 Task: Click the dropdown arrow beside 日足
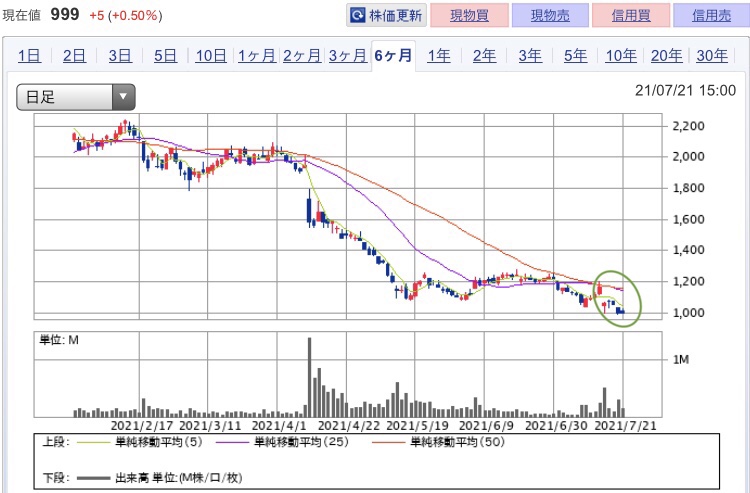(123, 97)
